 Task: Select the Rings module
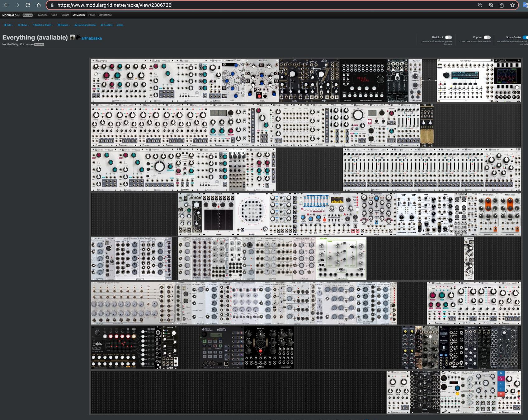coord(398,392)
